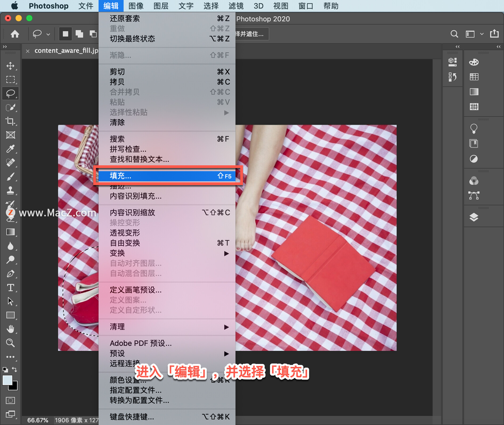Expand the Lasso tool preset picker
Screen dimensions: 504x425
click(x=48, y=34)
